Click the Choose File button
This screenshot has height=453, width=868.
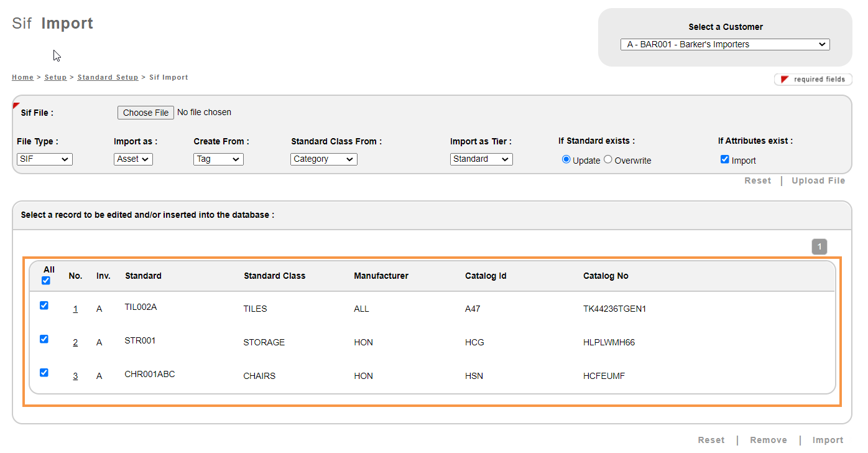145,113
